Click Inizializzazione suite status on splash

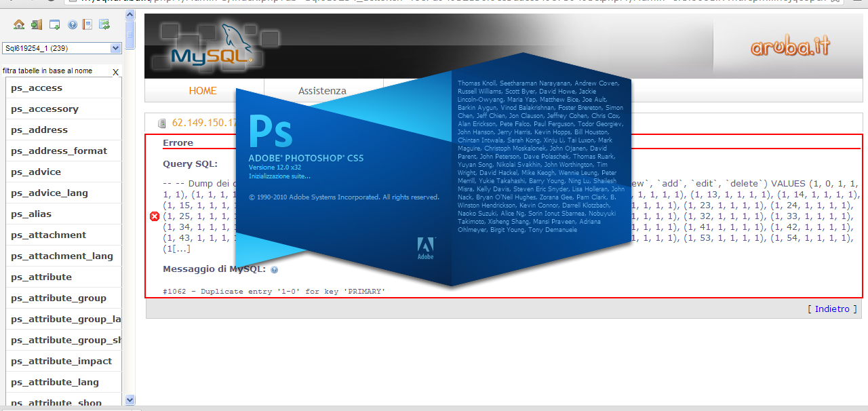pyautogui.click(x=279, y=176)
